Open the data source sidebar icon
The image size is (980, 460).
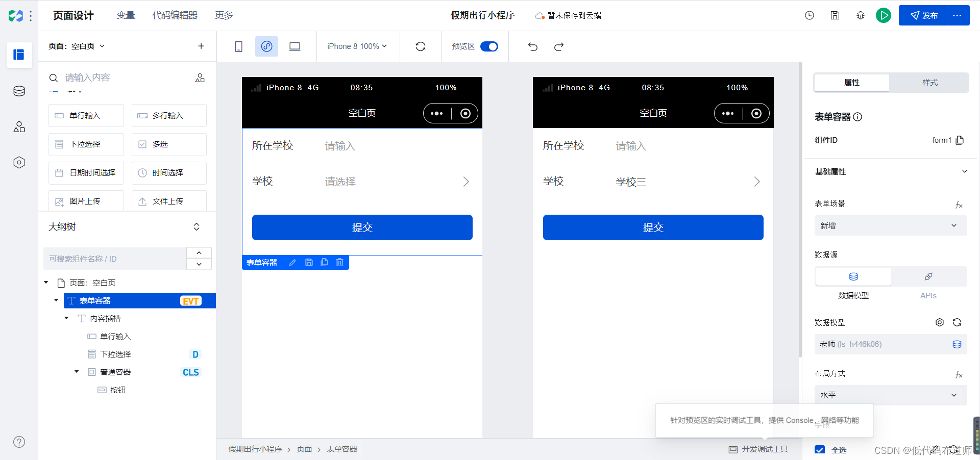(x=19, y=91)
